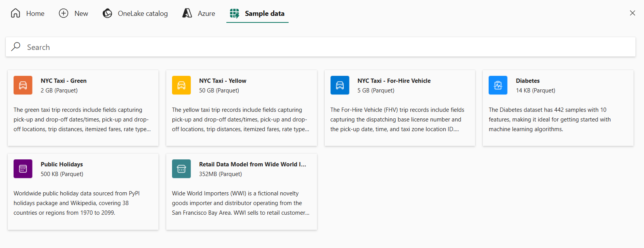Click the orange NYC Taxi Green car icon
Screen dimensions: 644x248
(23, 85)
